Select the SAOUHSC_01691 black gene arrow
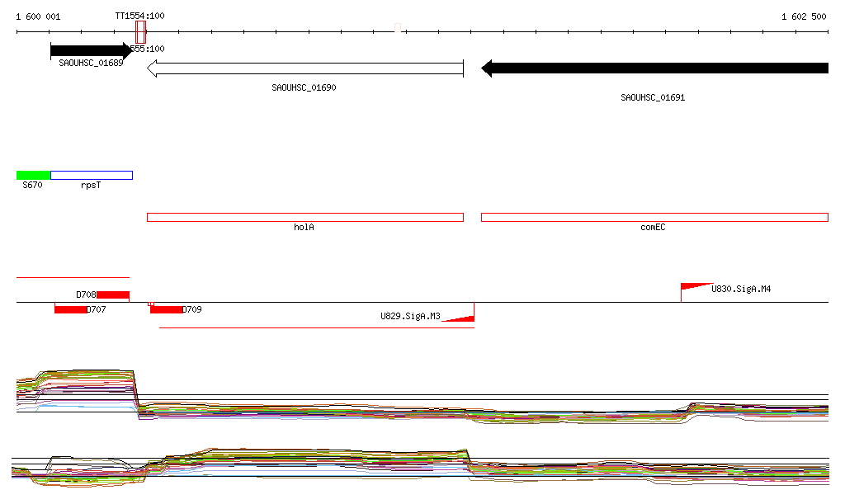 [x=654, y=68]
